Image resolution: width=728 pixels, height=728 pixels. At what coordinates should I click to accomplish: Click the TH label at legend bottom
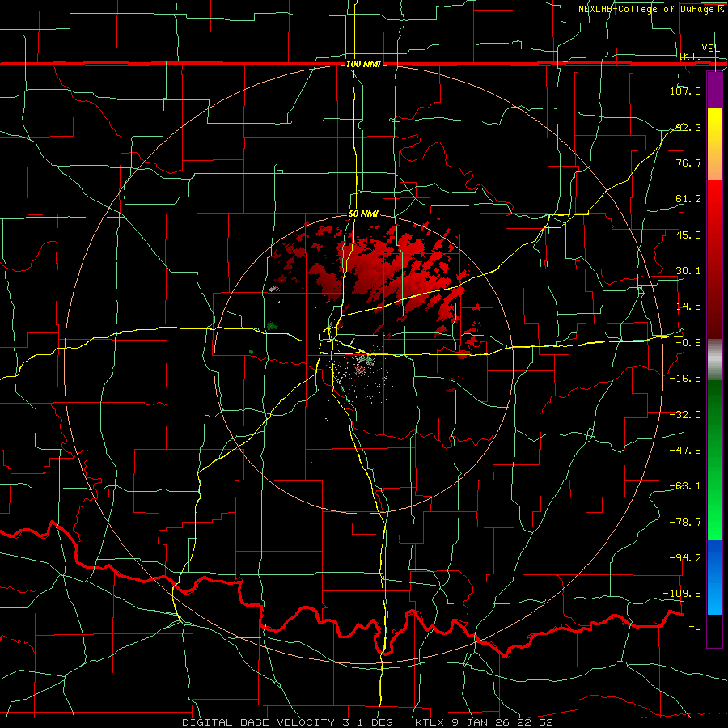tap(695, 630)
